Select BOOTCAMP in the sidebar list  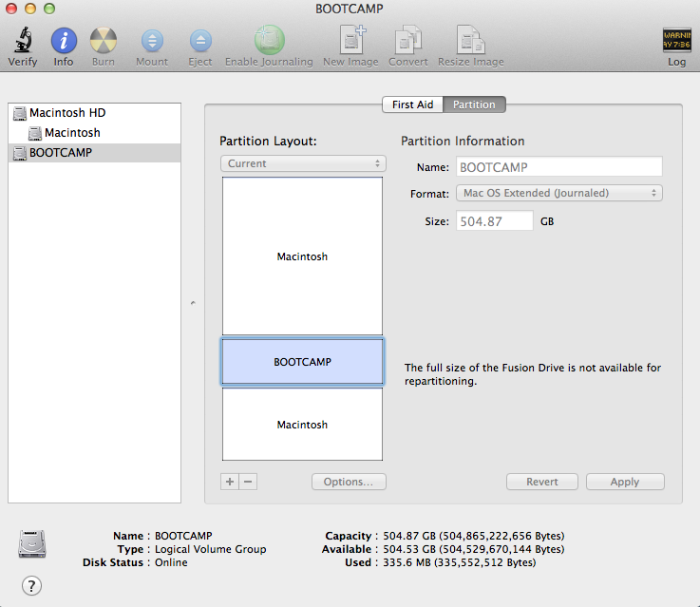[95, 153]
